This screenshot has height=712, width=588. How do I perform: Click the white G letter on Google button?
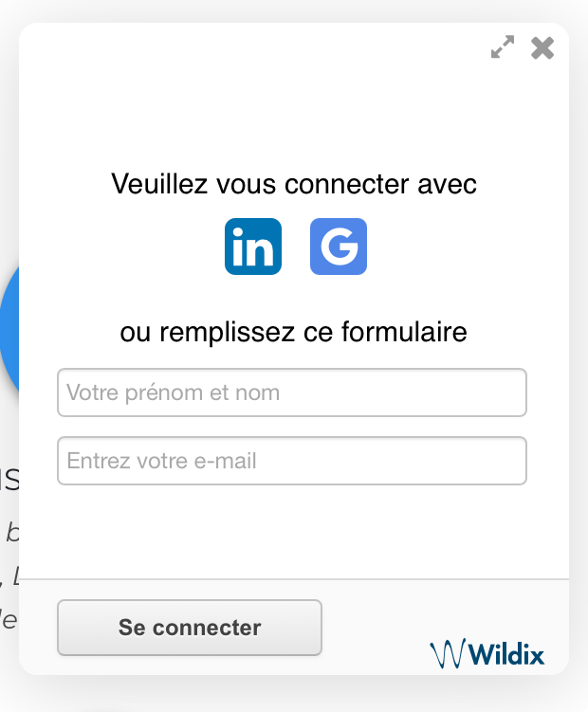click(x=340, y=246)
